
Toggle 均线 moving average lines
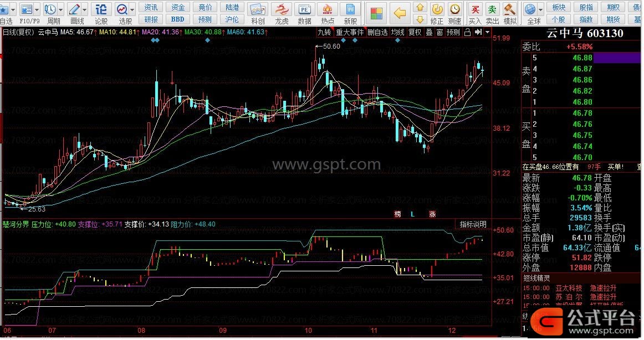pos(397,32)
